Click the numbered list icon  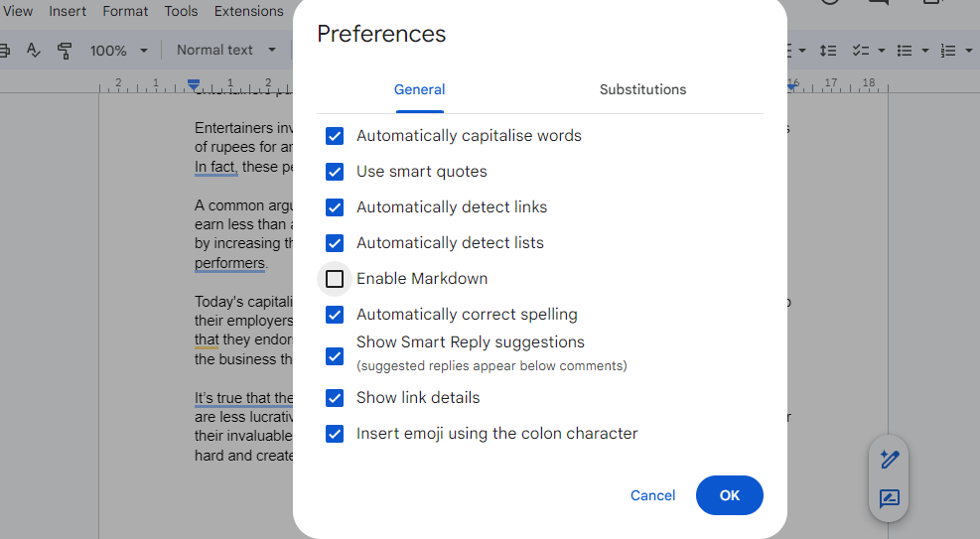[x=948, y=50]
